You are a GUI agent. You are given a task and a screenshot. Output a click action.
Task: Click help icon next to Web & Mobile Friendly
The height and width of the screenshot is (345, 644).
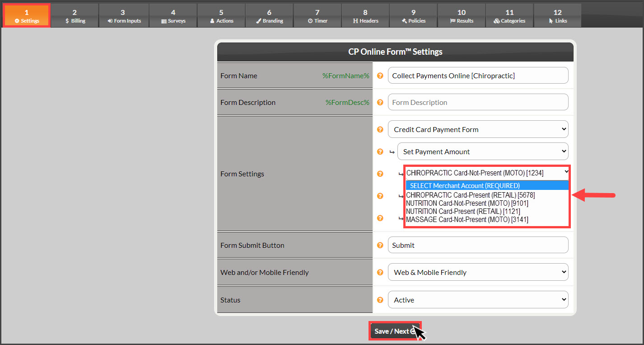[380, 272]
